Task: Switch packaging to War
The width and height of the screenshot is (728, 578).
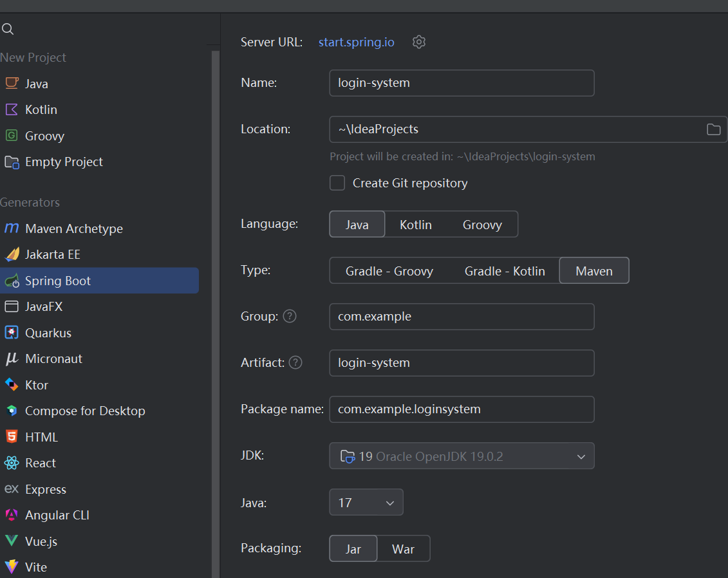Action: [403, 549]
